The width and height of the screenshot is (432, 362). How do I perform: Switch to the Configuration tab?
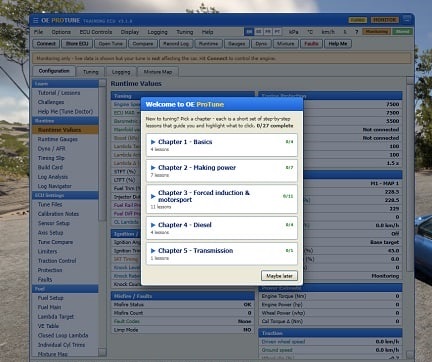[54, 71]
